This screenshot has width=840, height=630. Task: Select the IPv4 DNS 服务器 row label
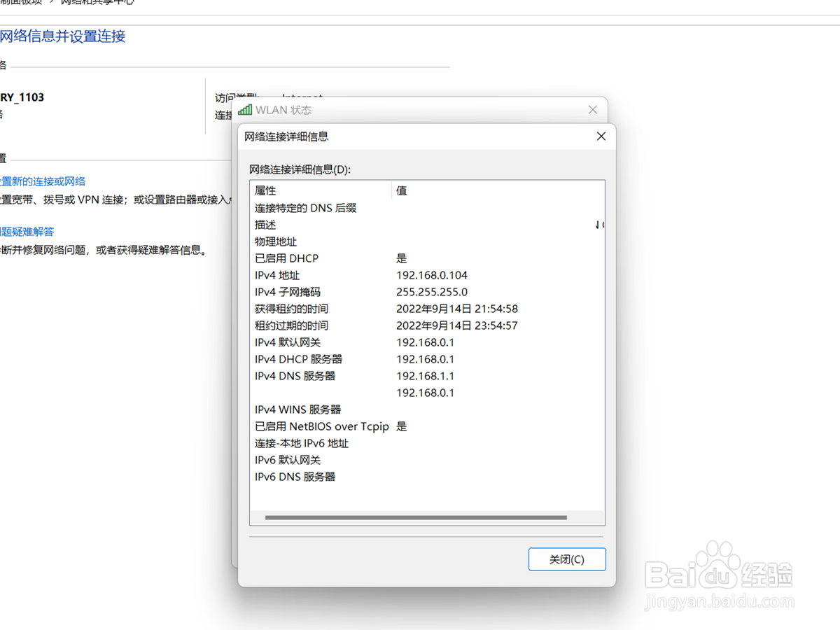[x=295, y=376]
